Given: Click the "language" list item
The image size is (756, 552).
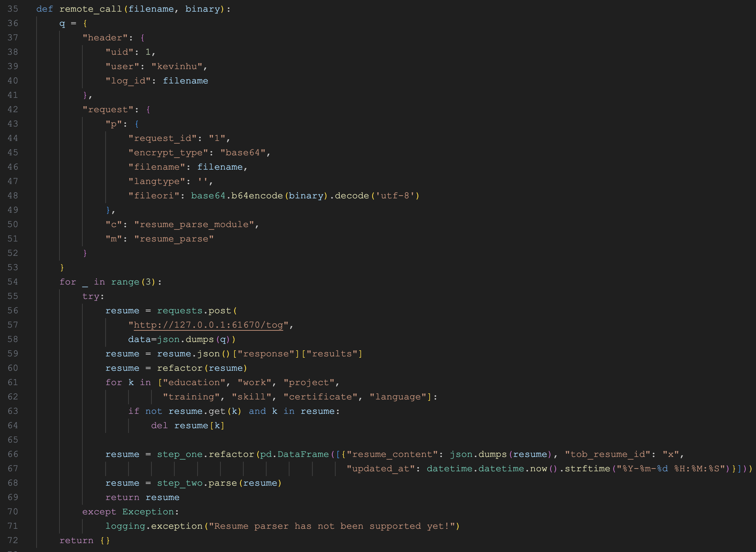Looking at the screenshot, I should [398, 397].
